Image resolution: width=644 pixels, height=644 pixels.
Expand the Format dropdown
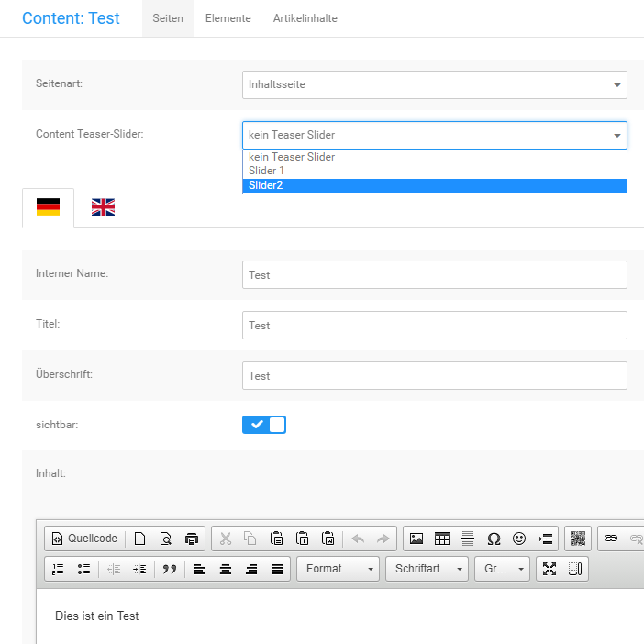pos(338,569)
